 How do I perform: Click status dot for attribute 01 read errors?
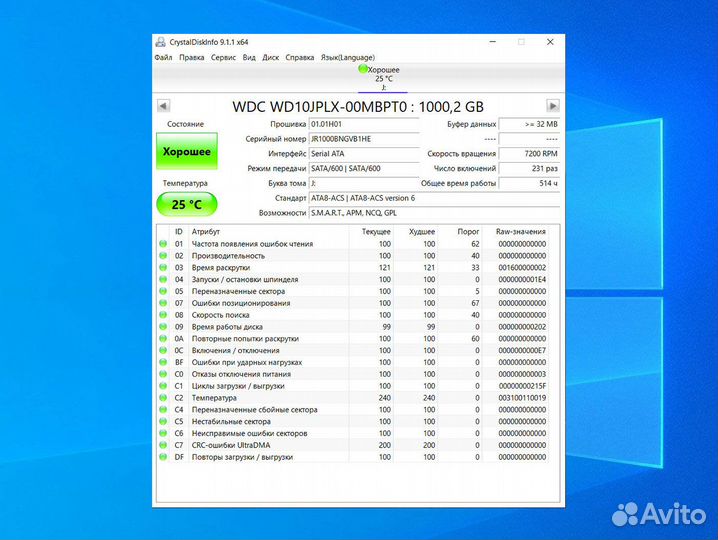click(163, 244)
